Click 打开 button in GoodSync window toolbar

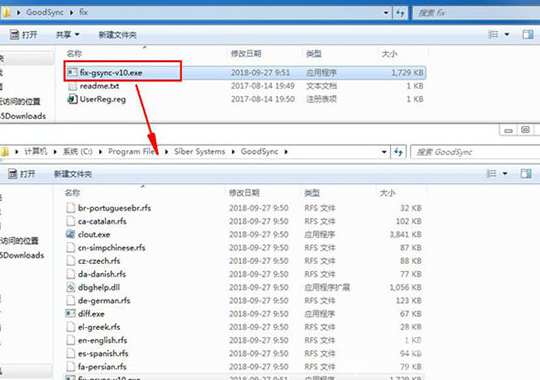pyautogui.click(x=21, y=174)
